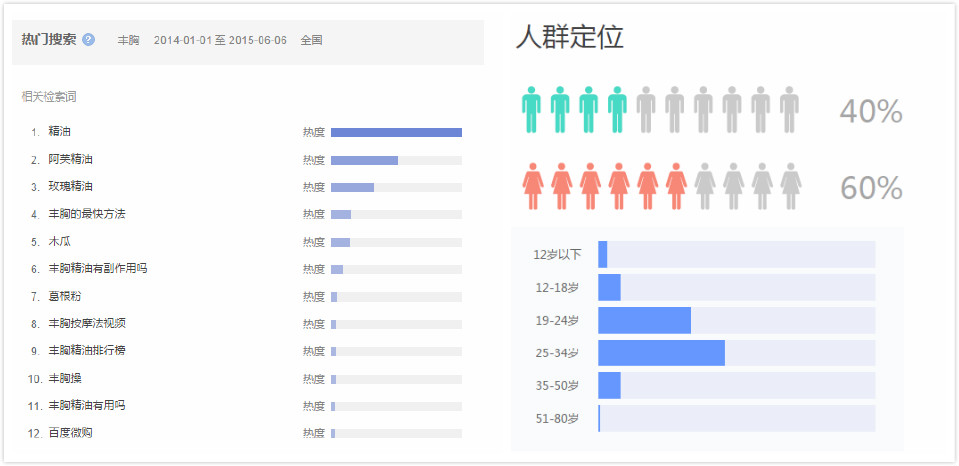
Task: Open the search term 阿芙精油
Action: coord(70,160)
